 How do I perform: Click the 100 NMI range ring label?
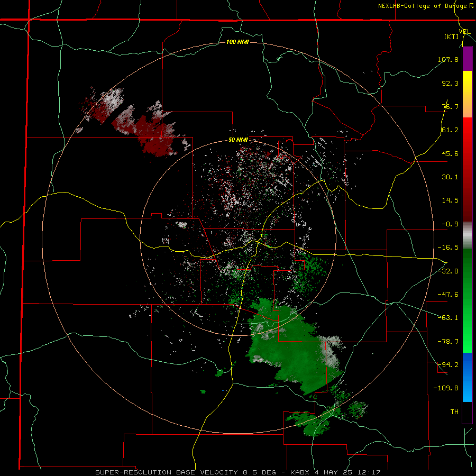click(x=237, y=42)
